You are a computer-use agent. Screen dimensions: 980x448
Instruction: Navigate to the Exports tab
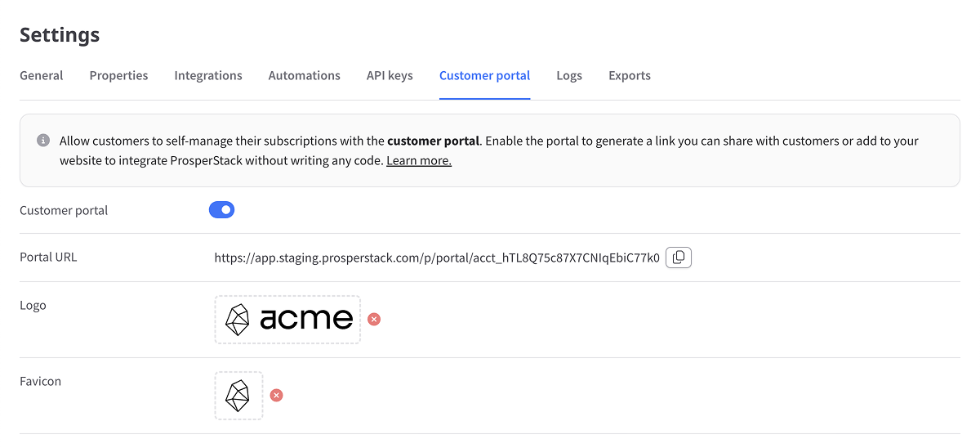(630, 75)
